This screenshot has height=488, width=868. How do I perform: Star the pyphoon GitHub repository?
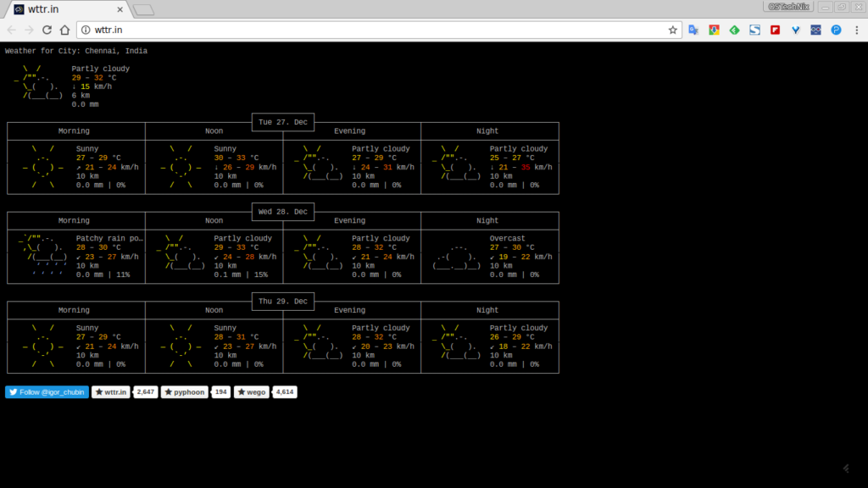[185, 392]
